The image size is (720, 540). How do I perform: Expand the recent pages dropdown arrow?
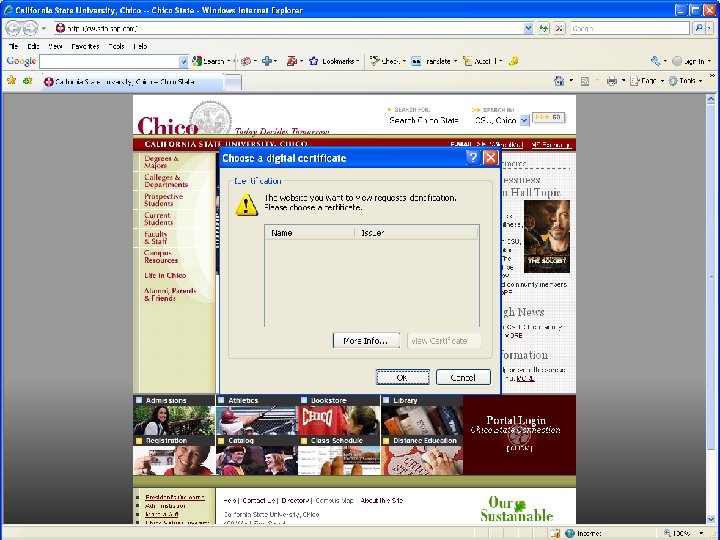[44, 28]
